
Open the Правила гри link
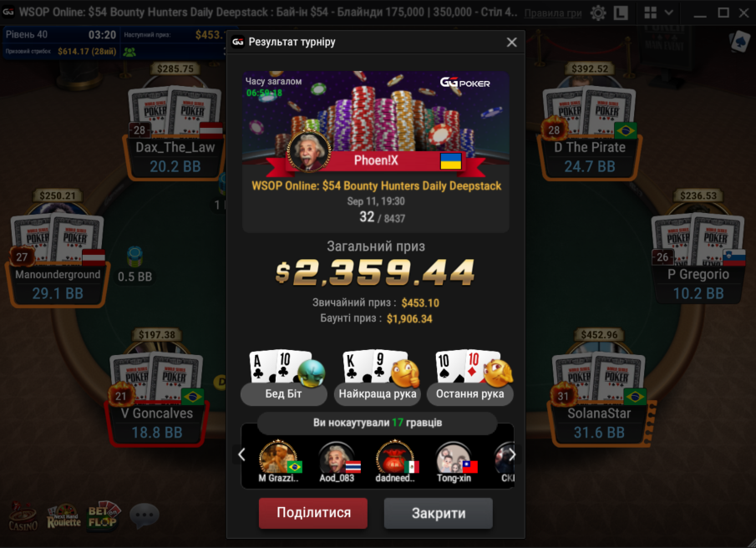(552, 13)
